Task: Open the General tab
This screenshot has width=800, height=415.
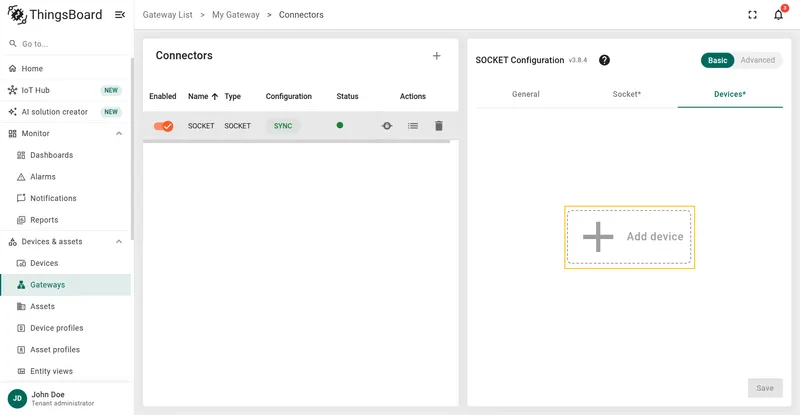Action: point(526,94)
